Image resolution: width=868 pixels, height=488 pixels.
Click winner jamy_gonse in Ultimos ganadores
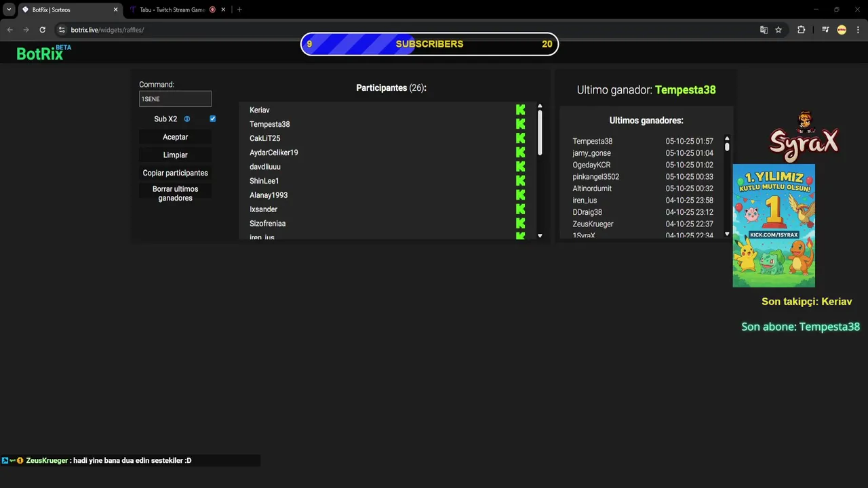pos(592,153)
